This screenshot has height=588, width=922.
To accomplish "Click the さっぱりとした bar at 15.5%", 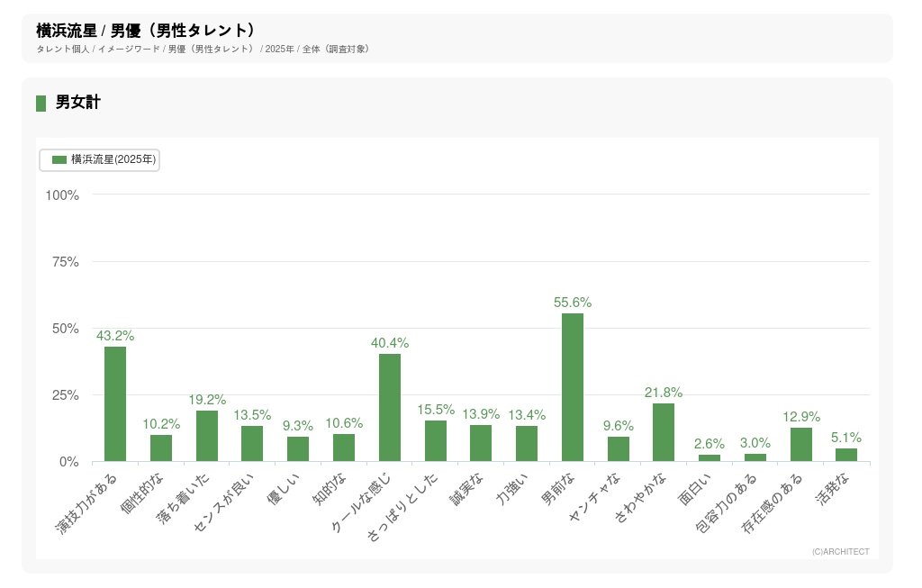I will click(436, 441).
